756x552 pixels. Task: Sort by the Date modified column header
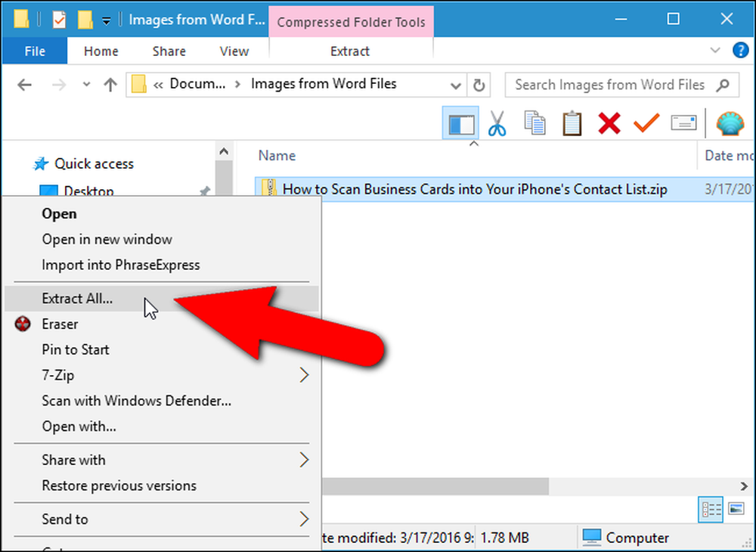coord(727,155)
